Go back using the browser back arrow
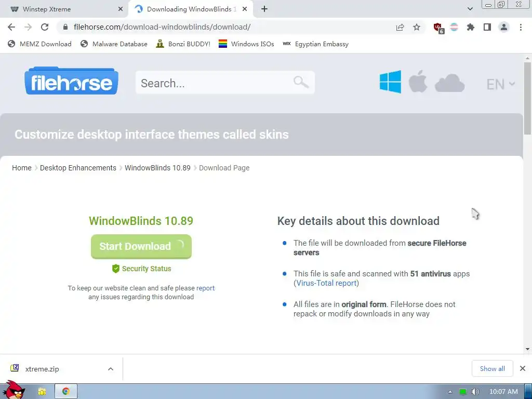The height and width of the screenshot is (399, 532). 11,27
